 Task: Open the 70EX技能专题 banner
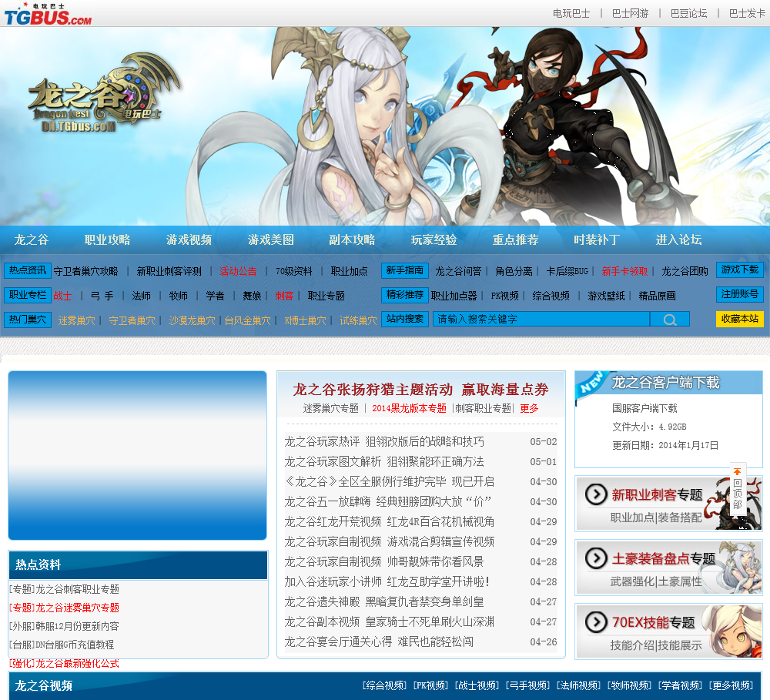669,631
